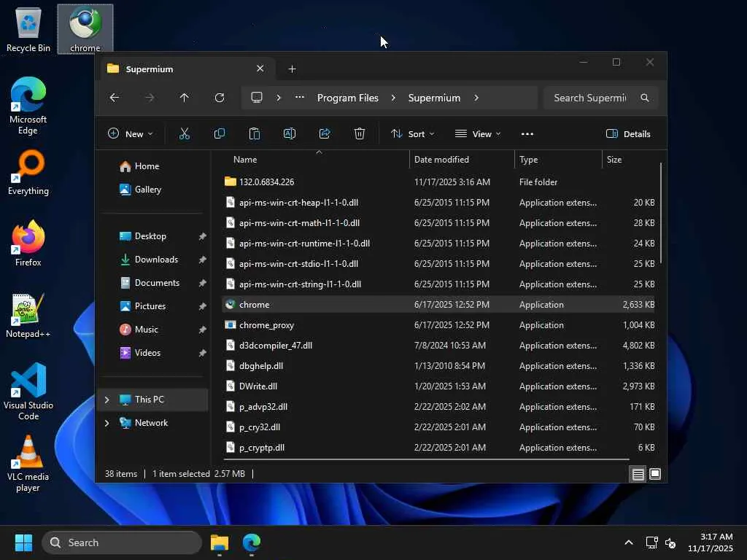
Task: Select Everything desktop shortcut
Action: [x=28, y=172]
